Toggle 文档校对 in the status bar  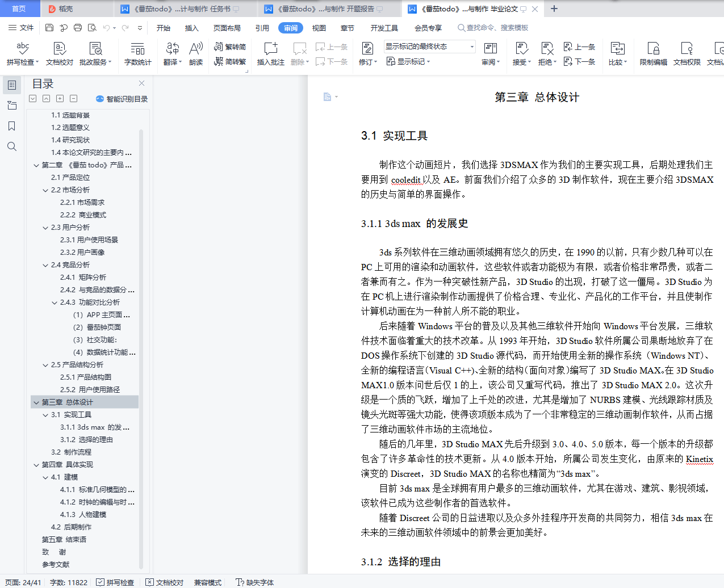[165, 582]
